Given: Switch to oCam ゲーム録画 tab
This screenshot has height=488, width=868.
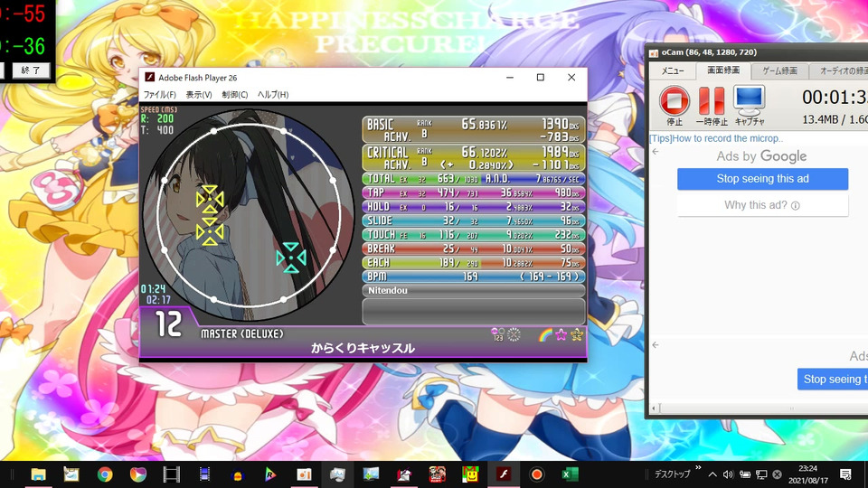Looking at the screenshot, I should pos(780,70).
